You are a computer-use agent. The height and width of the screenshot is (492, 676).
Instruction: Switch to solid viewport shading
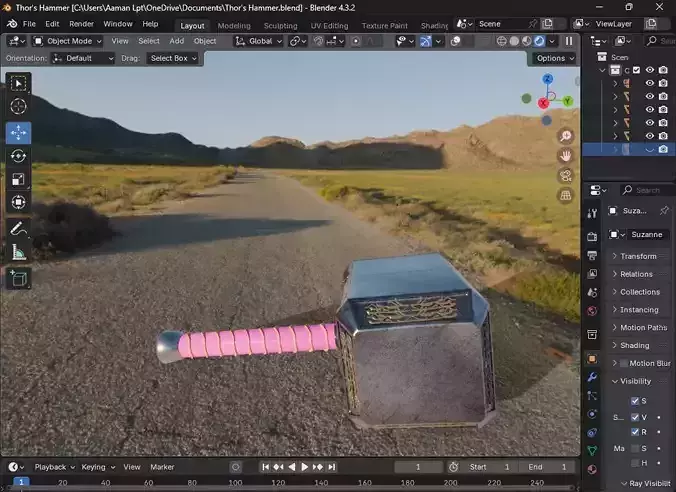tap(514, 41)
